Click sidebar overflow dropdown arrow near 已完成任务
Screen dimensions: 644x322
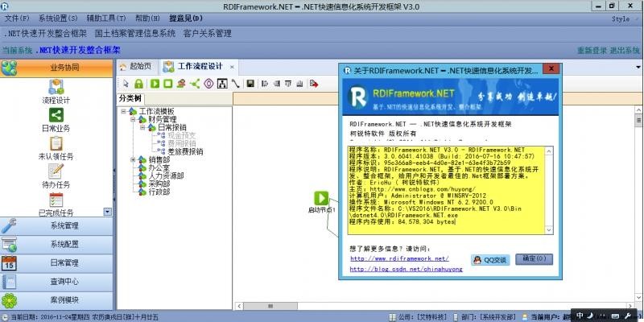108,212
